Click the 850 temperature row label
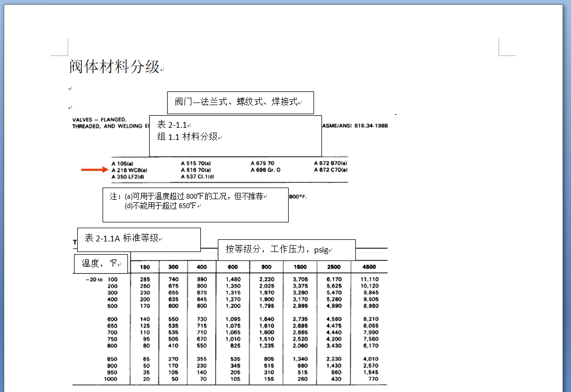Image resolution: width=571 pixels, height=392 pixels. coord(112,359)
